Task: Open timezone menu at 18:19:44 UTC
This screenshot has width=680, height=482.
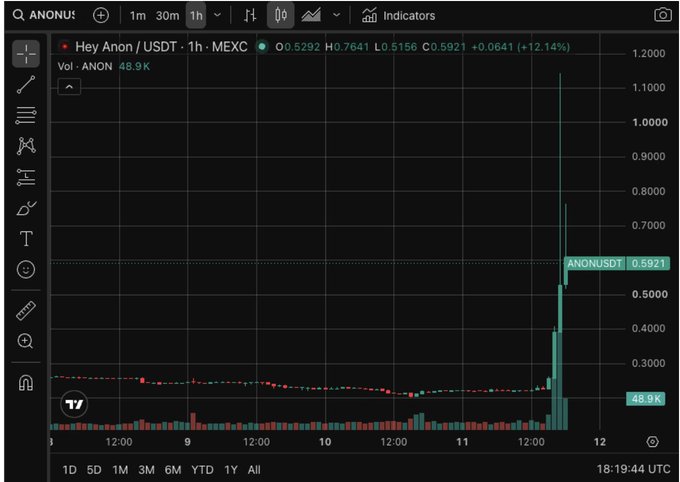Action: click(x=633, y=469)
